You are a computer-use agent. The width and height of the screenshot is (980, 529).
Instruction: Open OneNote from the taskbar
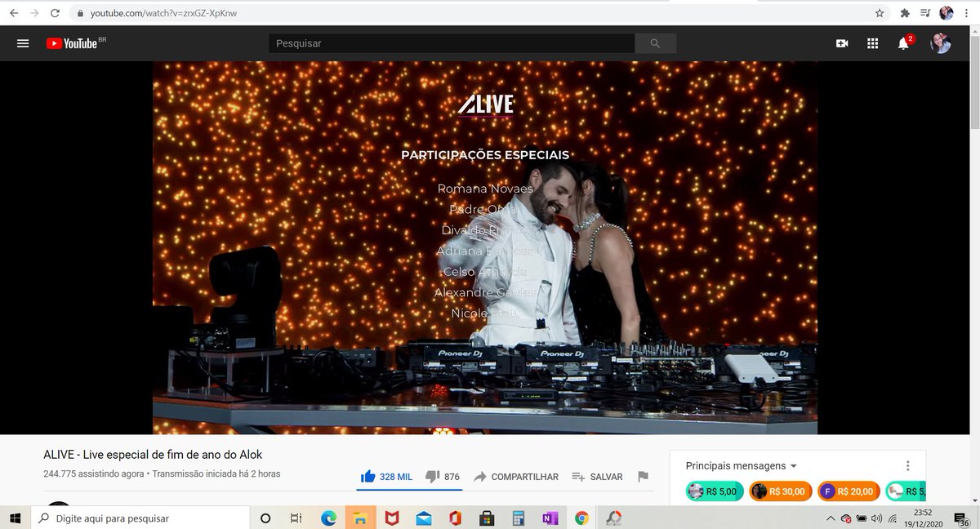pyautogui.click(x=549, y=518)
